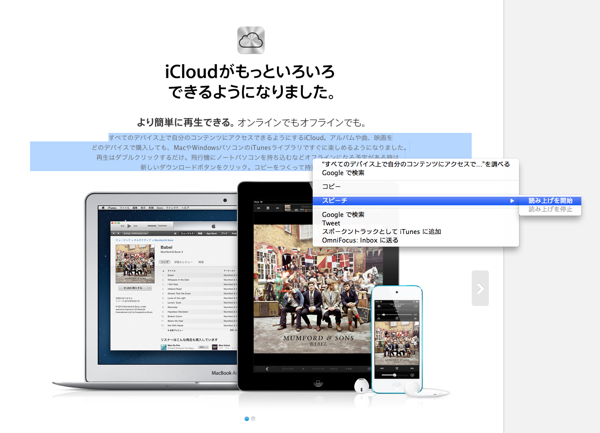Click the next-slide arrow on the right
The image size is (600, 433).
point(480,288)
